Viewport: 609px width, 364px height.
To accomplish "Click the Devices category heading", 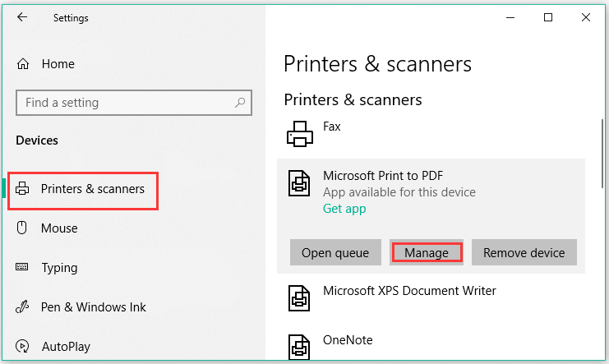I will (37, 141).
